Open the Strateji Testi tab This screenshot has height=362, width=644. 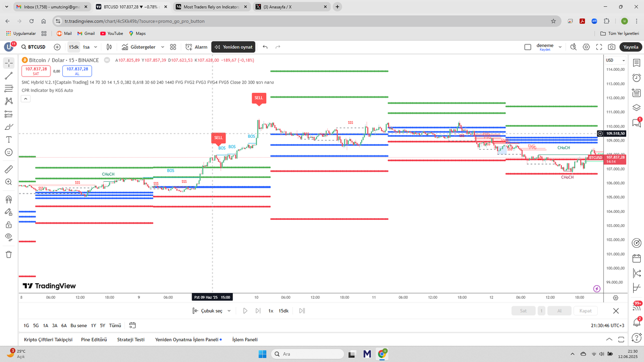tap(132, 339)
